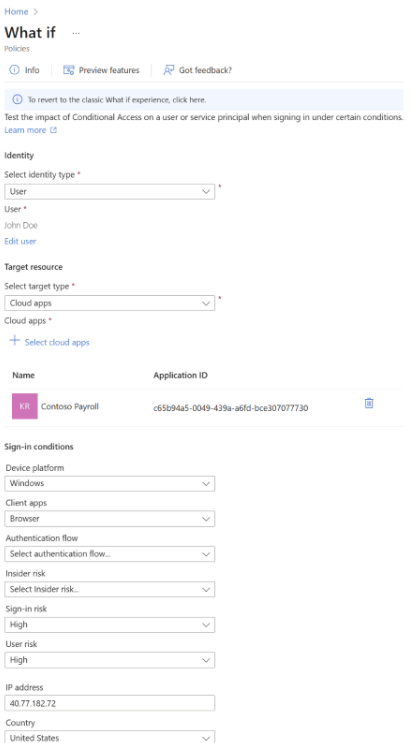This screenshot has width=413, height=743.
Task: Click into the IP address field
Action: click(x=109, y=703)
